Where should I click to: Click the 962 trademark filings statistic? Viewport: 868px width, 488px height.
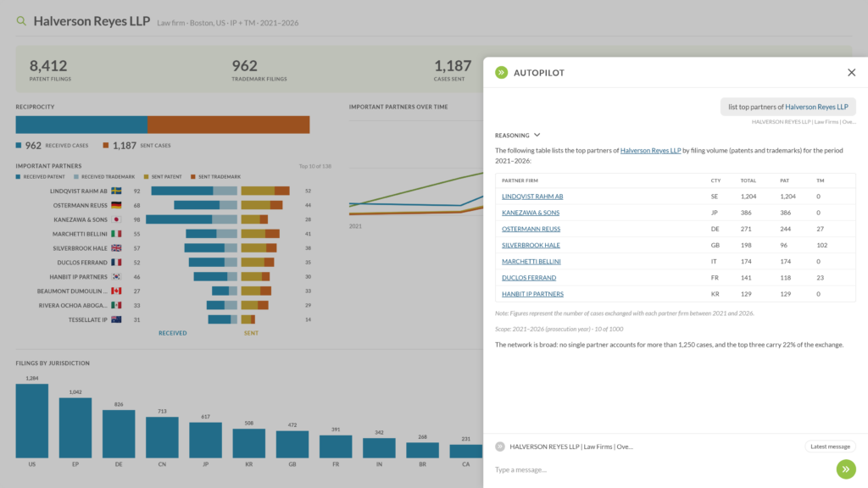259,69
